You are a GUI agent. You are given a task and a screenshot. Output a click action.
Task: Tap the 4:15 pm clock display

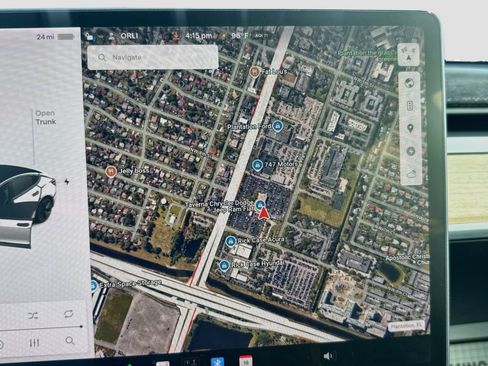199,36
